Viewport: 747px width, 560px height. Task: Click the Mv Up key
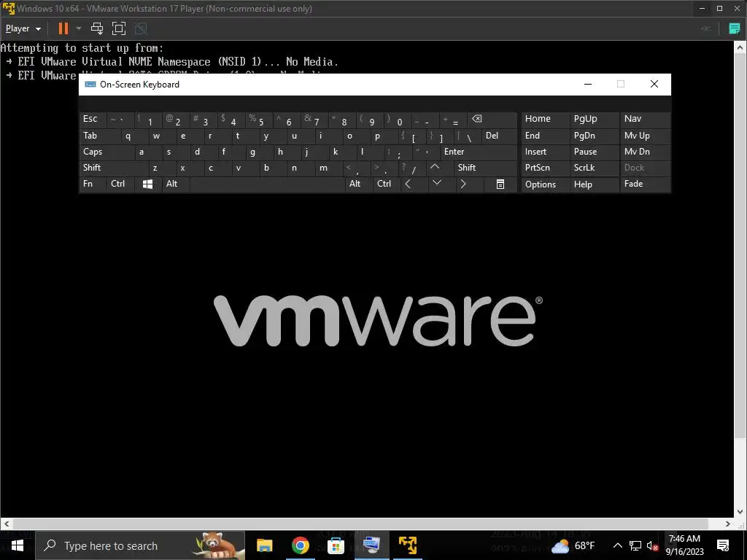click(645, 136)
